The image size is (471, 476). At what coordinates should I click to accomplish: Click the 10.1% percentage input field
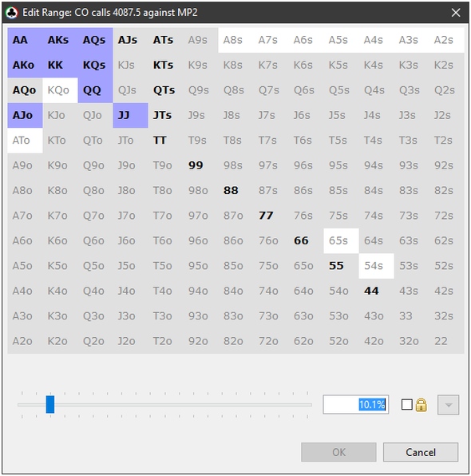356,404
